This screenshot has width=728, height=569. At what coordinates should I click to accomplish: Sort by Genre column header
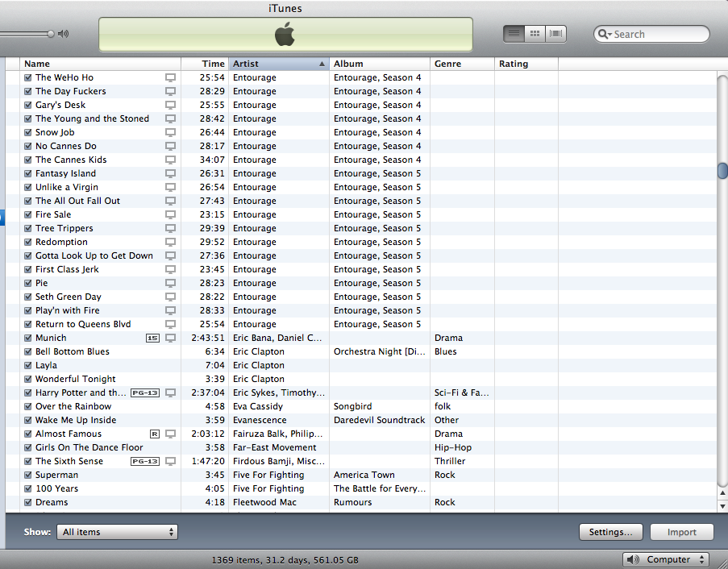tap(463, 64)
